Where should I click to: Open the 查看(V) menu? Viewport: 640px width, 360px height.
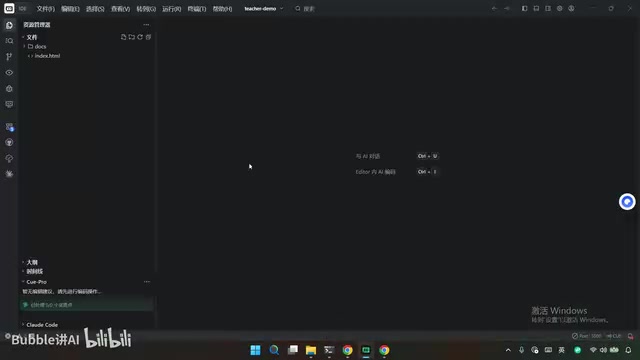tap(120, 9)
